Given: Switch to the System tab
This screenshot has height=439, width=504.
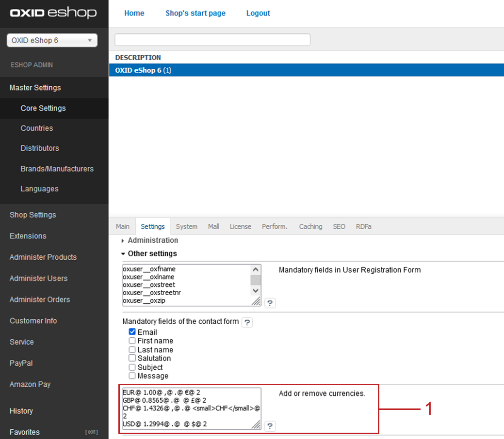Looking at the screenshot, I should coord(186,226).
